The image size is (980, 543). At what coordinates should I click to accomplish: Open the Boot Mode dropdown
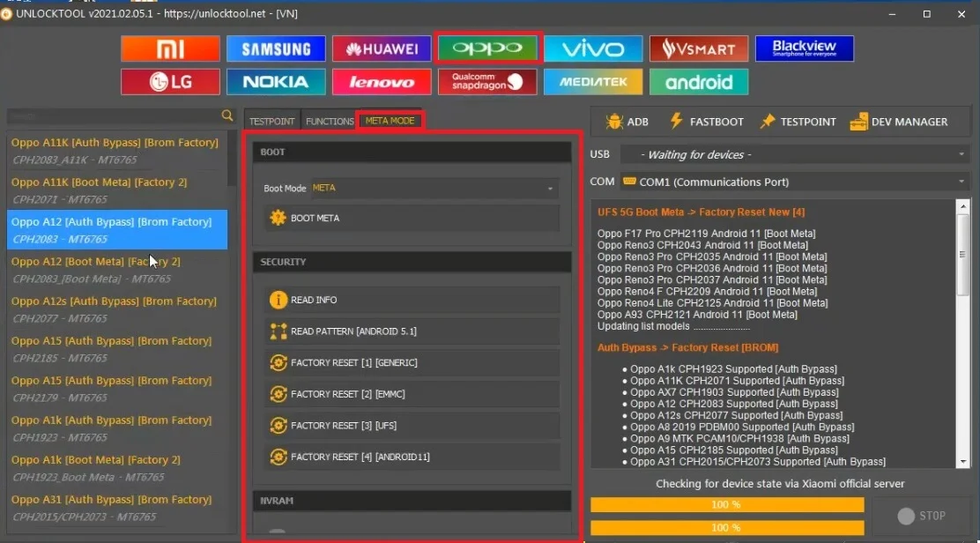434,188
